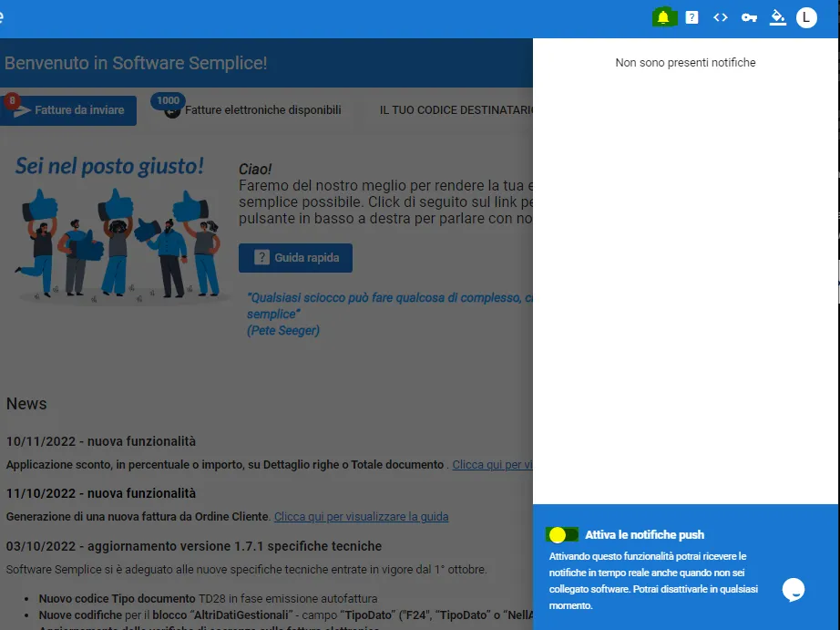The image size is (840, 630).
Task: Open the chat bubble support icon
Action: 794,590
